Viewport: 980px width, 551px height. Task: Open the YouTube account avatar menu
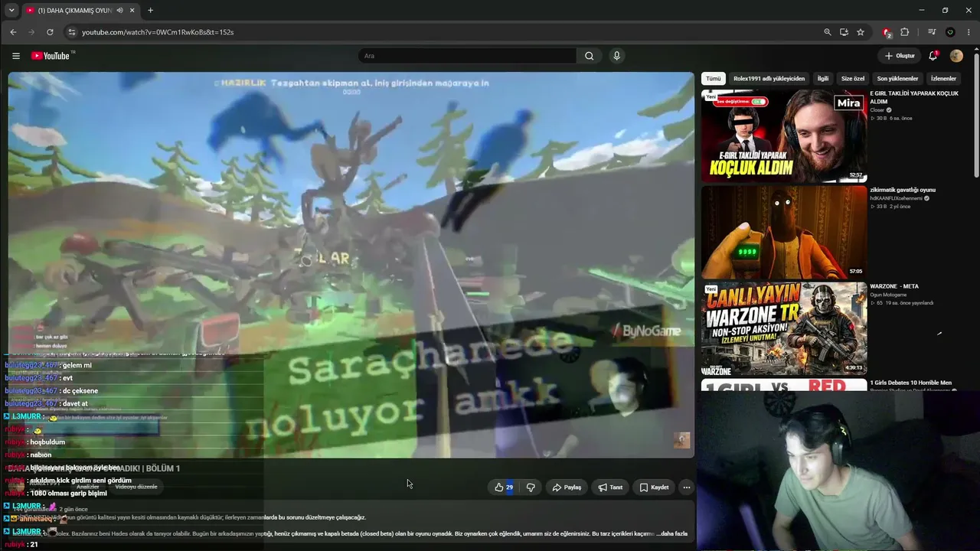956,56
